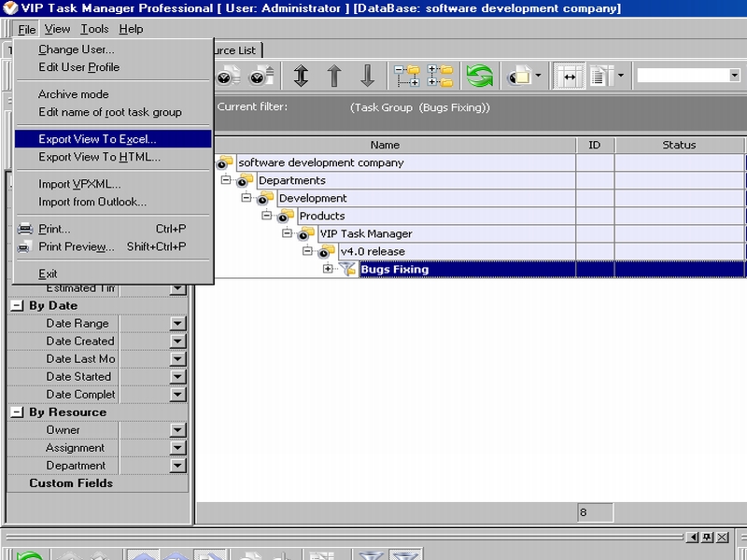Open the File menu
Viewport: 747px width, 560px height.
[27, 29]
